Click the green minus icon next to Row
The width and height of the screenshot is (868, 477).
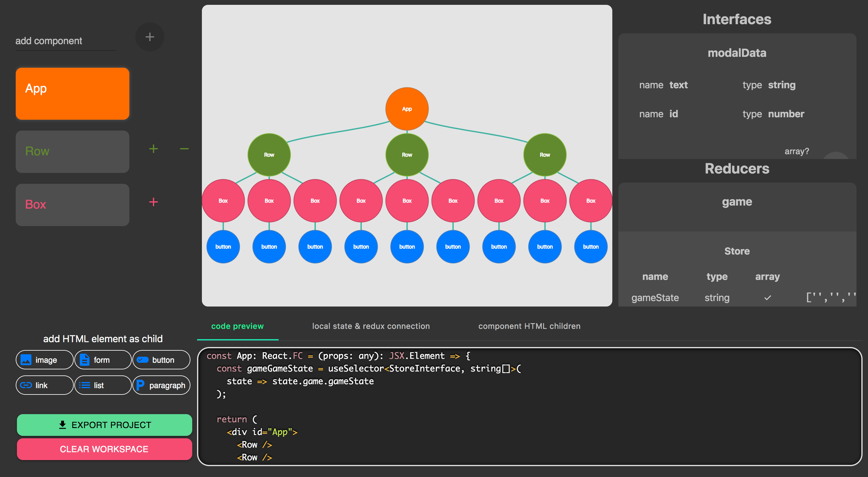point(184,149)
